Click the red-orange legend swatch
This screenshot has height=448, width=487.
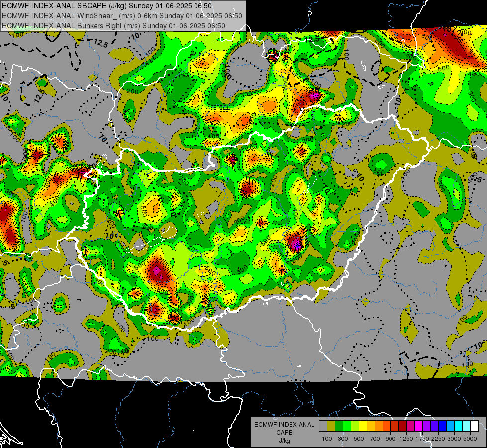tap(387, 426)
